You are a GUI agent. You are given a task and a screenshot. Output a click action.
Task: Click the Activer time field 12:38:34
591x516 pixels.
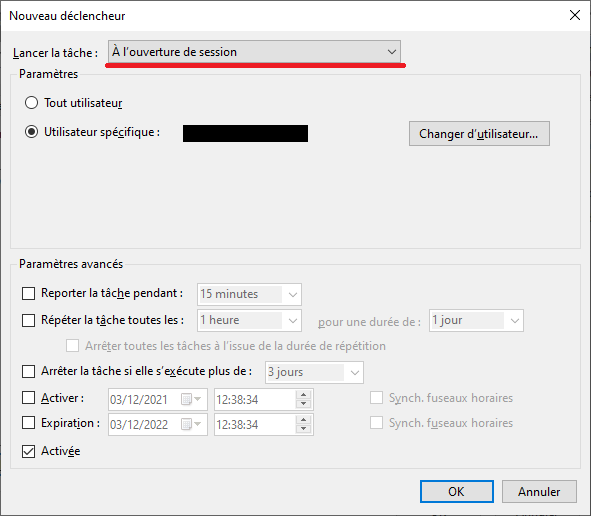255,400
